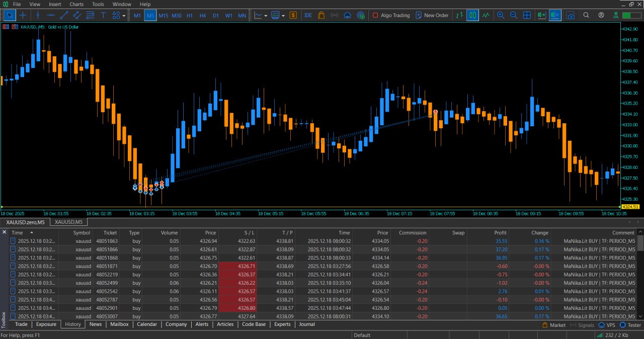Viewport: 644px width, 339px height.
Task: Select the trendline drawing tool
Action: tap(64, 16)
